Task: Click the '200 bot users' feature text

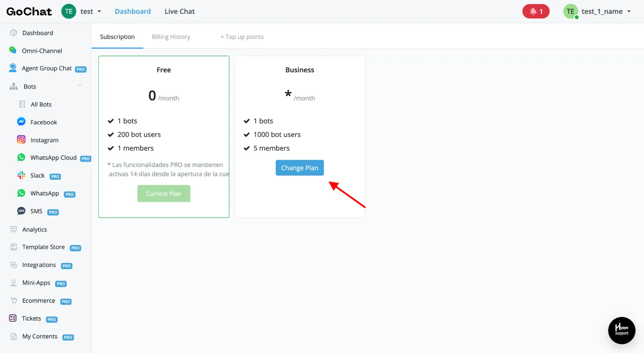Action: (139, 135)
